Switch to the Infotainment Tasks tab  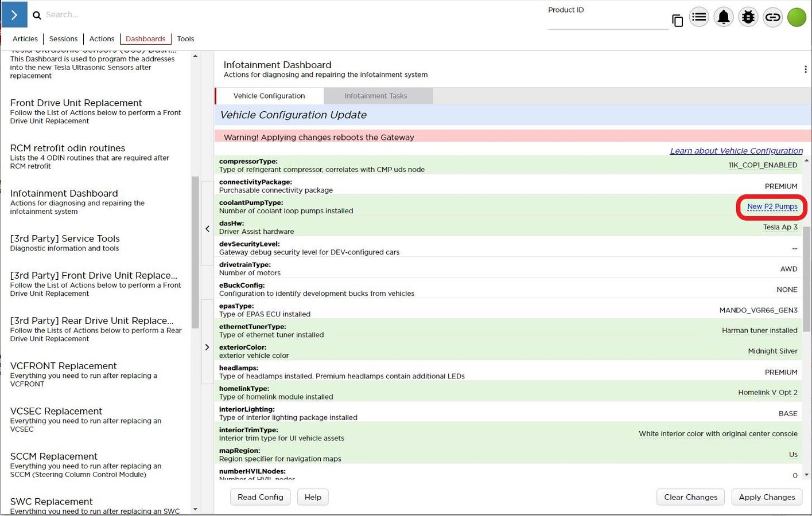pos(375,96)
